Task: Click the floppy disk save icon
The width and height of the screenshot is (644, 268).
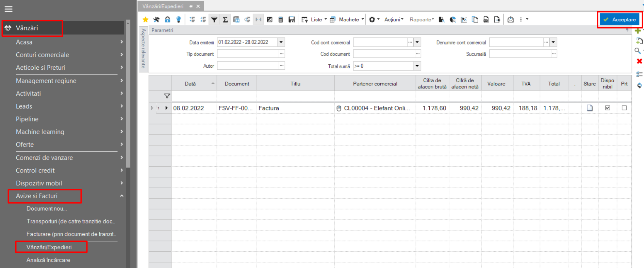Action: 292,20
